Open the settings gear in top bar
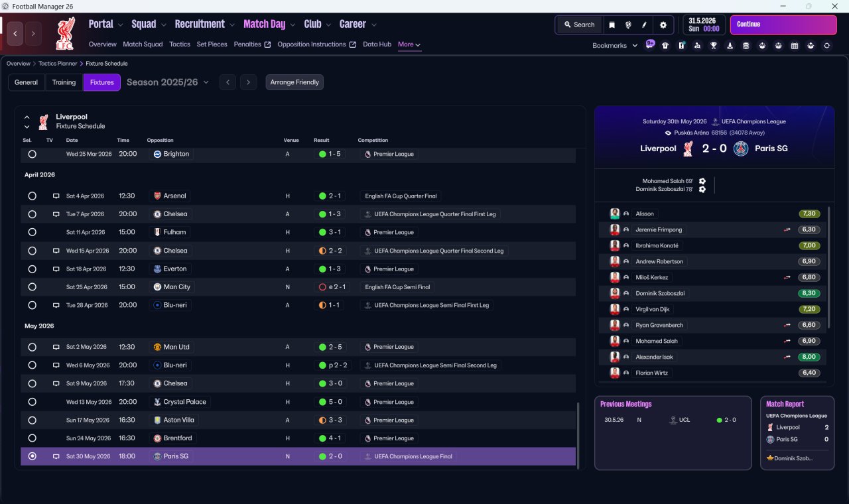849x504 pixels. pos(663,25)
